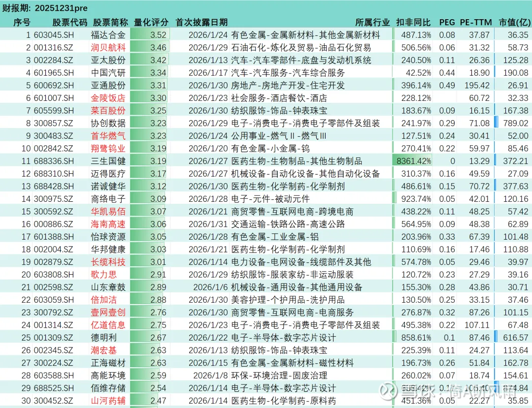
Task: Click stock name 迈得医疗
Action: click(108, 174)
